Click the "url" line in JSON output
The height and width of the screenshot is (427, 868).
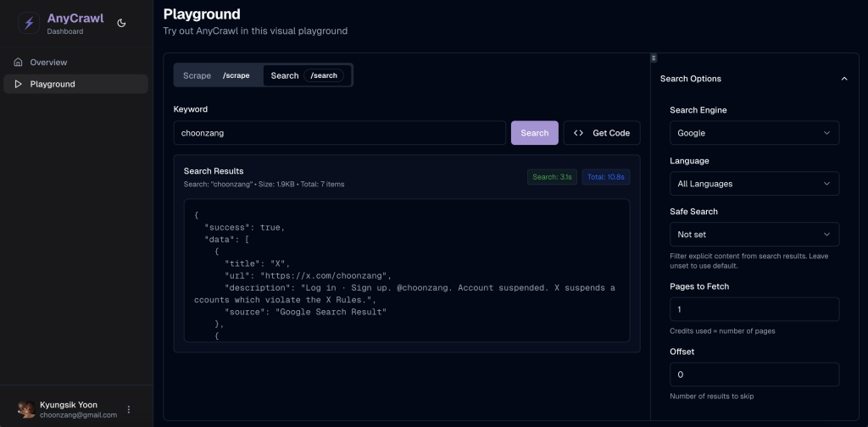pyautogui.click(x=308, y=275)
